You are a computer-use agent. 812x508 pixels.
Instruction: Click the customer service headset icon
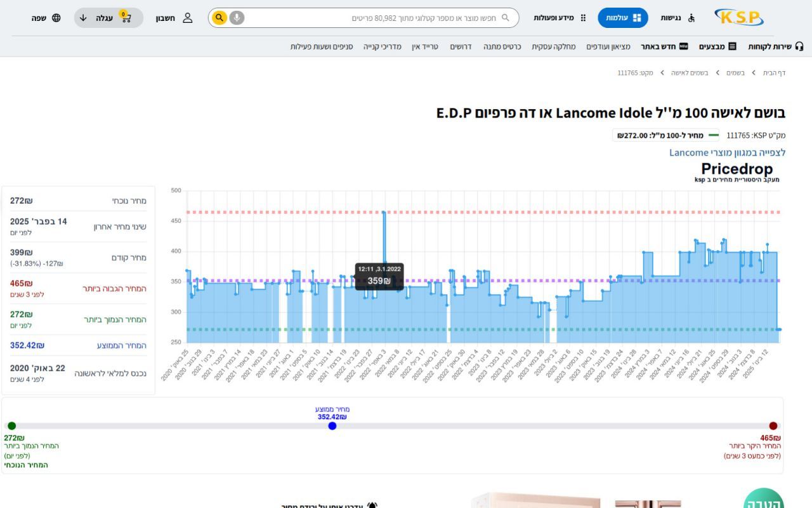tap(799, 46)
